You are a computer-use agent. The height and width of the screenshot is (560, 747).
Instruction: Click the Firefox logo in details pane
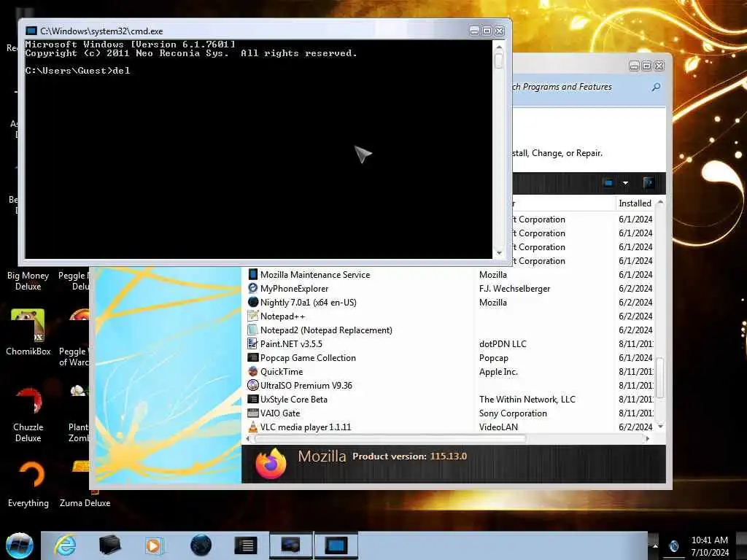point(271,463)
